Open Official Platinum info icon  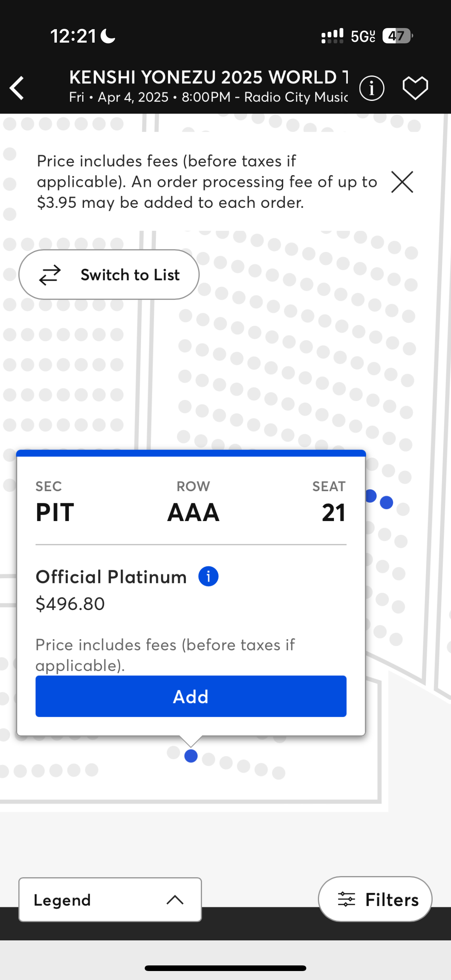208,576
